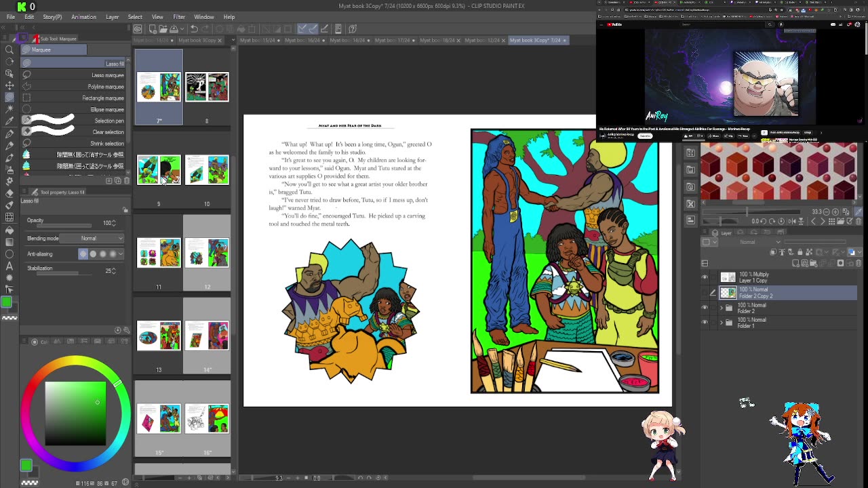
Task: Choose the second anti-aliasing option (weak)
Action: pos(94,253)
